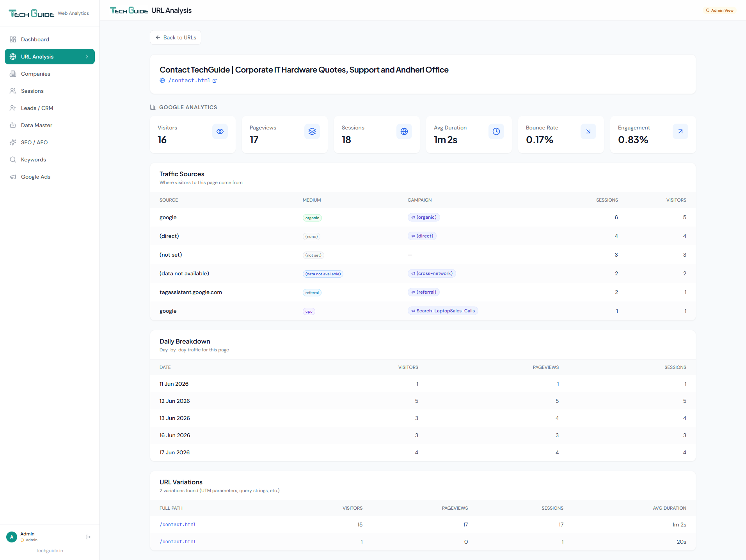Click the tagassistant.google.com source row
Image resolution: width=746 pixels, height=560 pixels.
pos(423,292)
